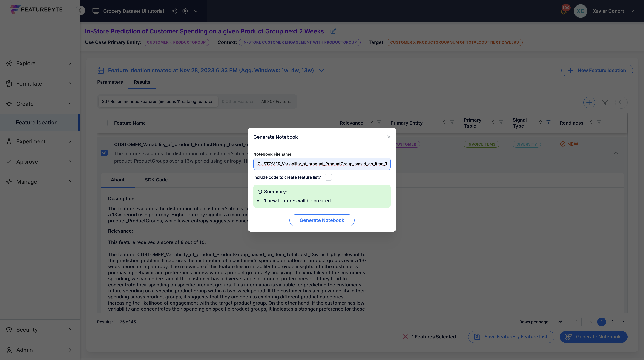Image resolution: width=644 pixels, height=360 pixels.
Task: Switch to the Results tab
Action: pos(142,82)
